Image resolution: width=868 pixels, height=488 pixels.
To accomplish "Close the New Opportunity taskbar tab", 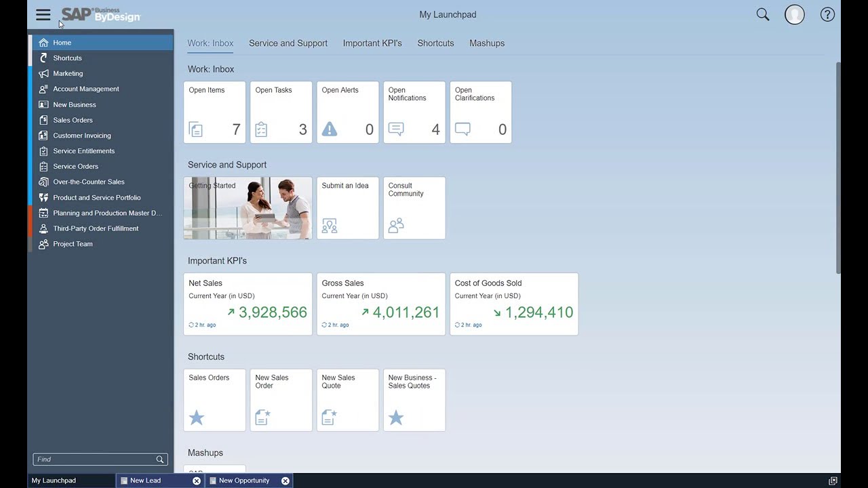I will point(285,481).
